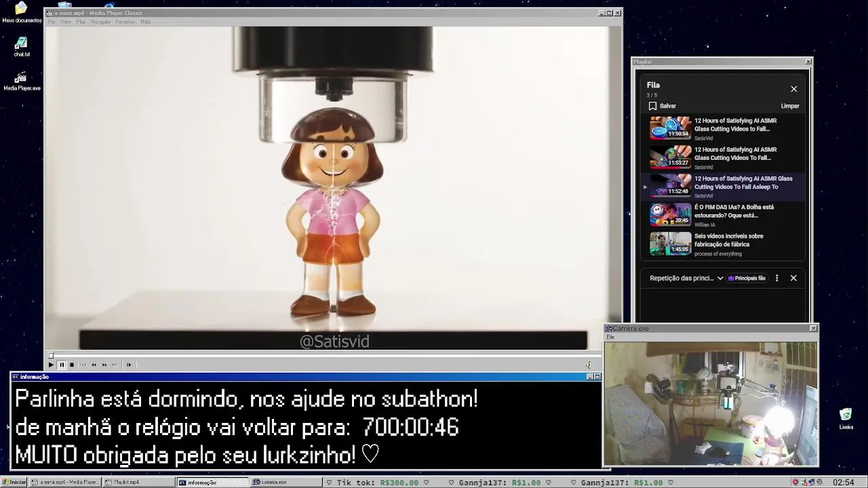The width and height of the screenshot is (868, 488).
Task: Click 'William IA' channel name
Action: [705, 225]
